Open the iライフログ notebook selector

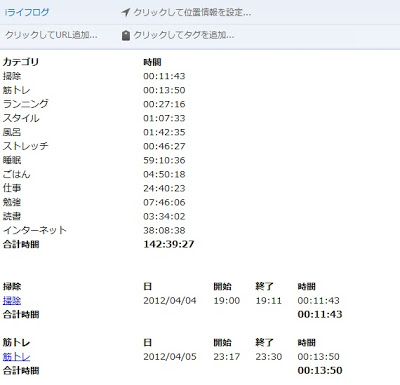(27, 13)
